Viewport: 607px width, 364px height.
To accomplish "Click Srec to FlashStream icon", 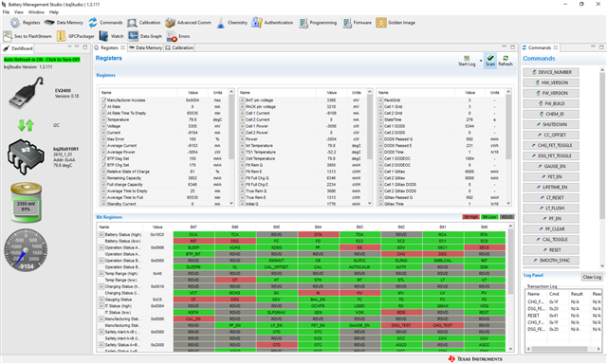I will point(28,36).
